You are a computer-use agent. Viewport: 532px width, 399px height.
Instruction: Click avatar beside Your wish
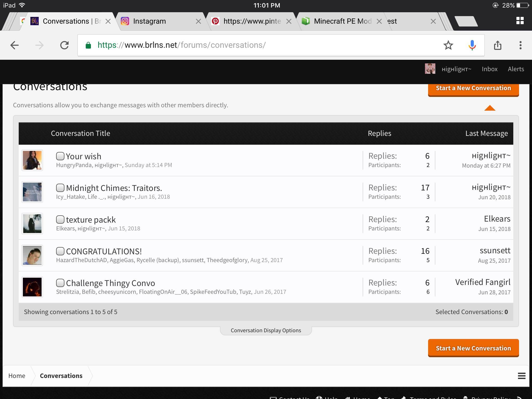[32, 160]
